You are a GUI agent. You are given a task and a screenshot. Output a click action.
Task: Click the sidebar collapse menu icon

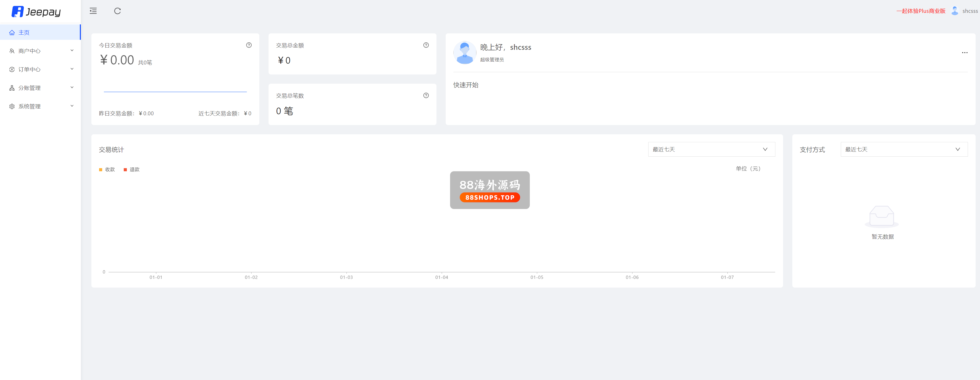tap(93, 11)
